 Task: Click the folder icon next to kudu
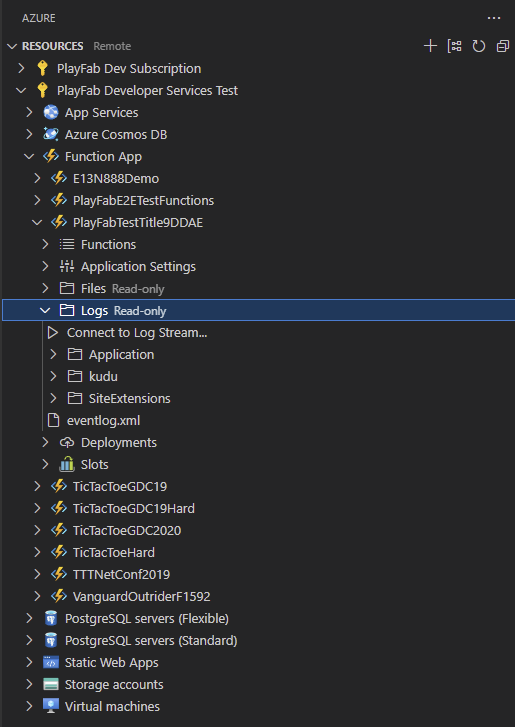pos(75,376)
